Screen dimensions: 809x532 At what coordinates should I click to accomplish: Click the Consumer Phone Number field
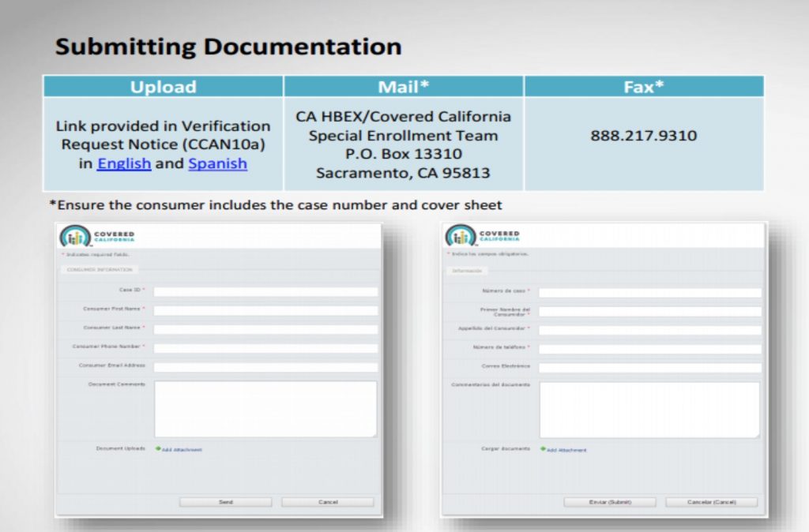coord(266,348)
